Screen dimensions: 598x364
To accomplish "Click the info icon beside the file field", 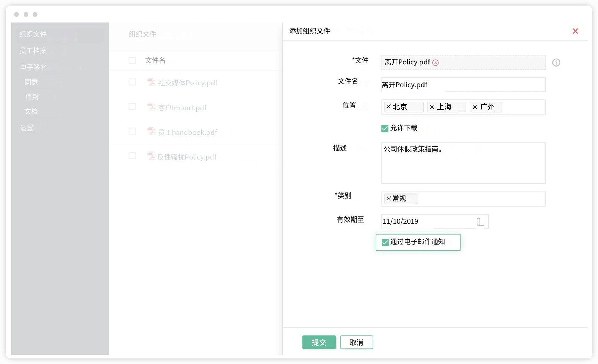I will pos(556,63).
